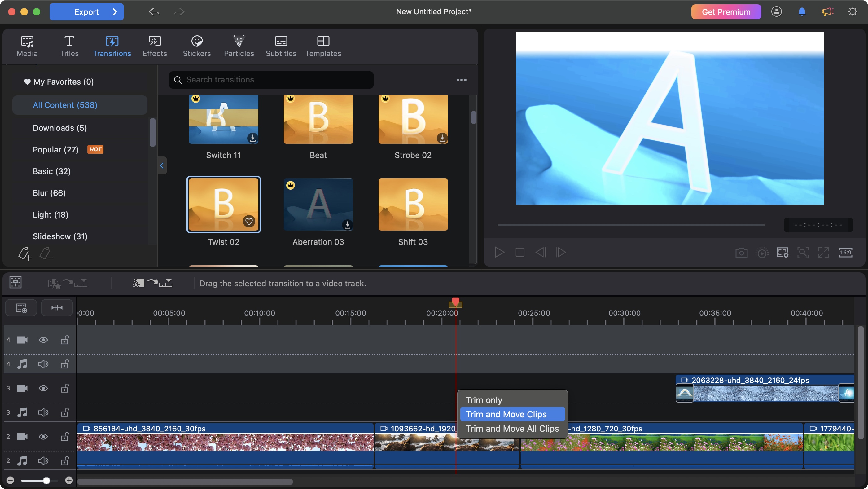Open the 16:9 aspect ratio selector

[x=846, y=253]
